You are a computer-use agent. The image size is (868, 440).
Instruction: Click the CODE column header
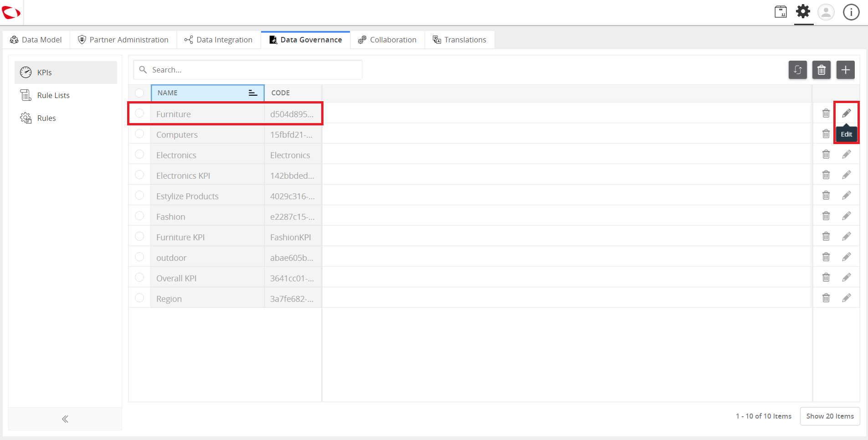(x=293, y=93)
